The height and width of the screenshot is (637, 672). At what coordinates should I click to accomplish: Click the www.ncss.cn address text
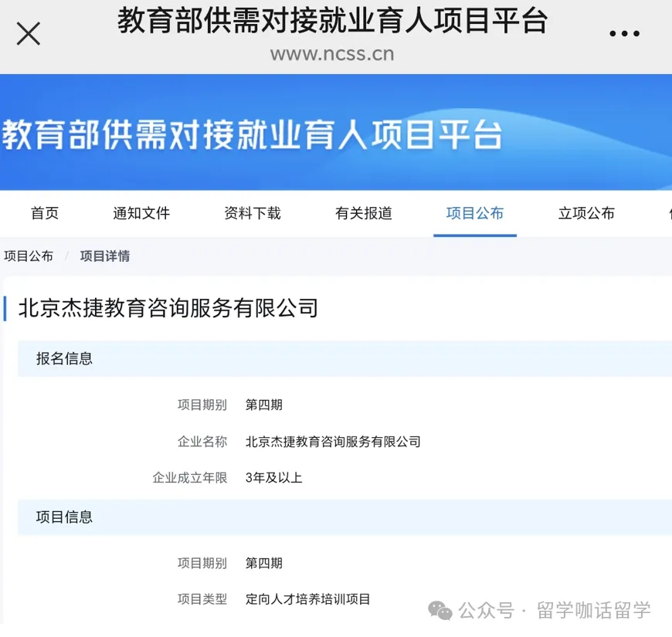tap(332, 54)
